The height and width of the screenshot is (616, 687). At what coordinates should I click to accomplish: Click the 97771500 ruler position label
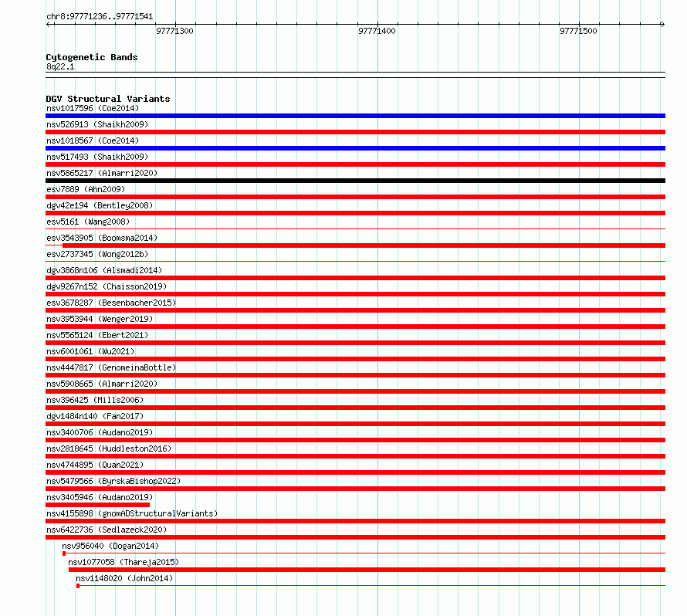(x=578, y=31)
